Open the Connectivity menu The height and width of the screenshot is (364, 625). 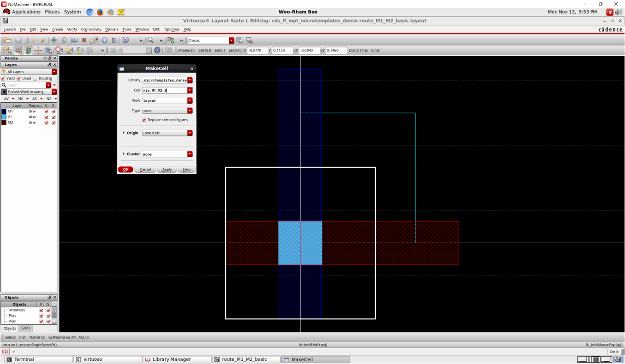[91, 29]
